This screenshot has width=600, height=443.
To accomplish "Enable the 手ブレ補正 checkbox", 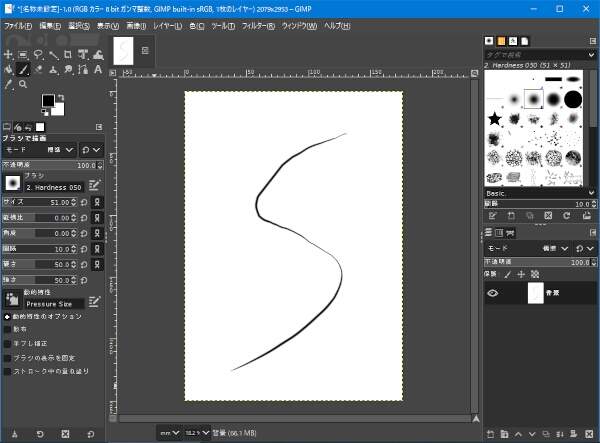I will tap(8, 342).
